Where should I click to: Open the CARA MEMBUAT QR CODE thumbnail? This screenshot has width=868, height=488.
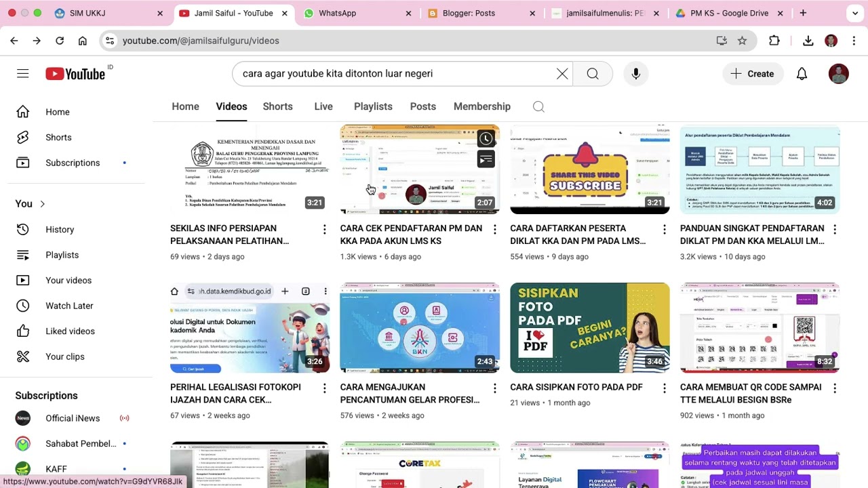(759, 328)
